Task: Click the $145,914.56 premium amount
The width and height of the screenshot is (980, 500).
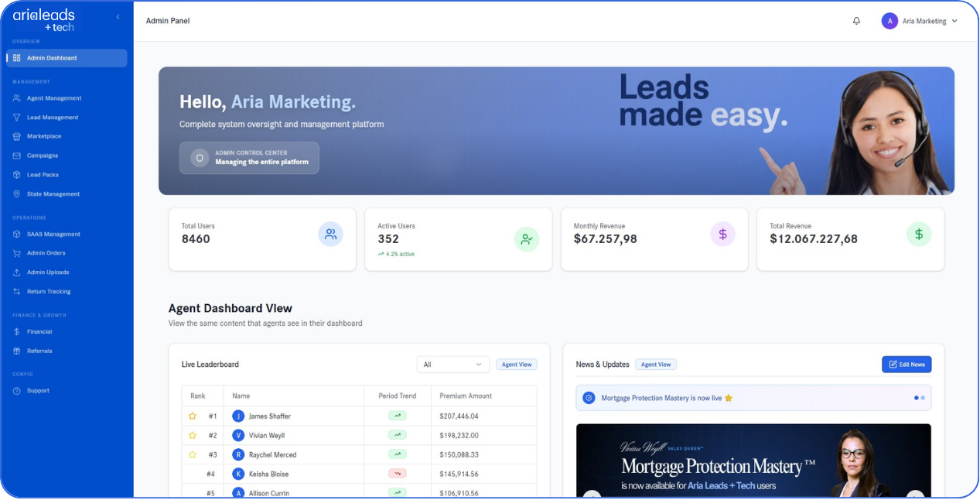Action: click(459, 474)
